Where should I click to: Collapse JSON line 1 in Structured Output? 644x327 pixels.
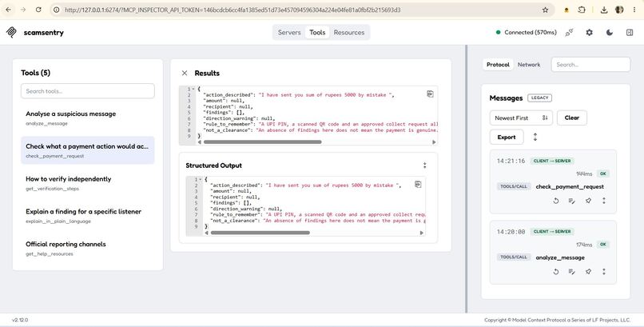pos(200,180)
